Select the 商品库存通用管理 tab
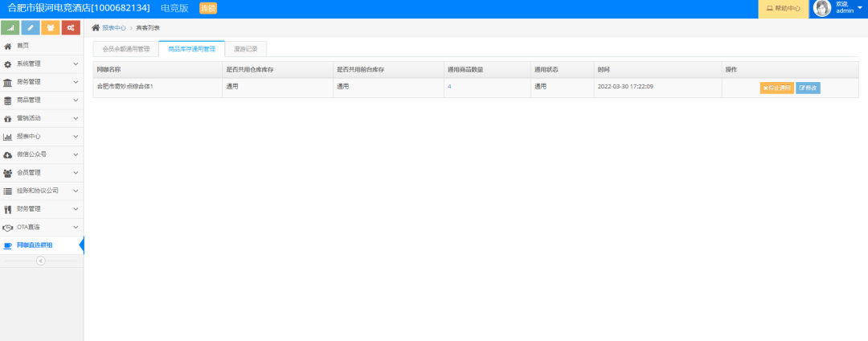This screenshot has height=341, width=868. pos(191,49)
